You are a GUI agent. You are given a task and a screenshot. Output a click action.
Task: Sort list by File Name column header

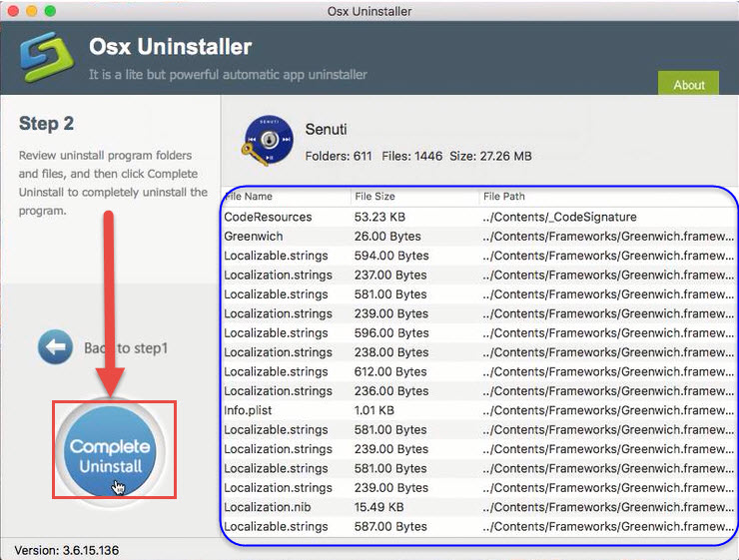click(x=250, y=197)
